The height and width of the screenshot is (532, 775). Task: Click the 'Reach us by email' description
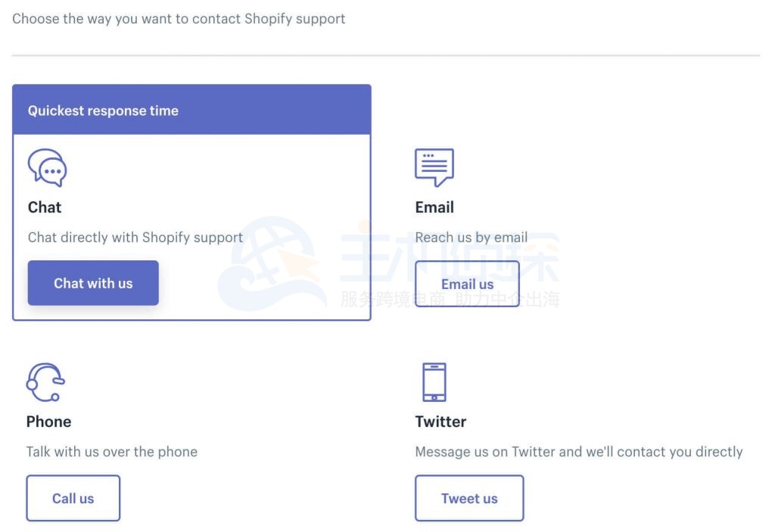tap(471, 238)
